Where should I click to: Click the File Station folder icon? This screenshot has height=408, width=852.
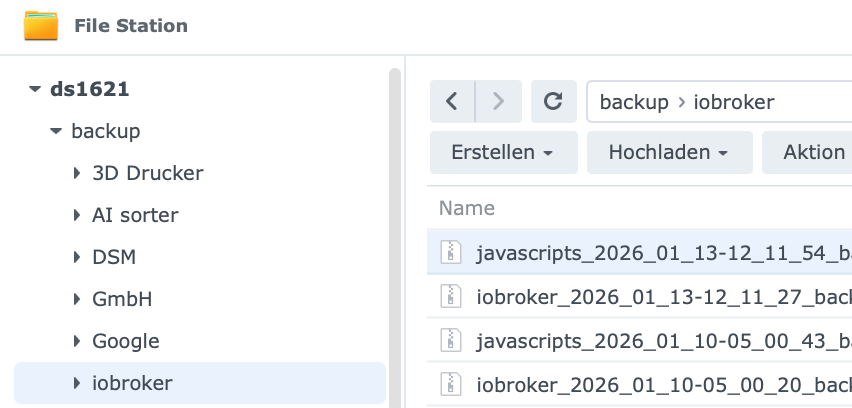pyautogui.click(x=41, y=25)
